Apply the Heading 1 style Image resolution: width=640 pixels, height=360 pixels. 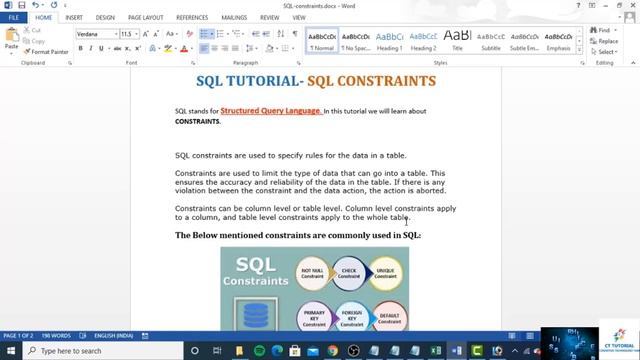coord(389,41)
